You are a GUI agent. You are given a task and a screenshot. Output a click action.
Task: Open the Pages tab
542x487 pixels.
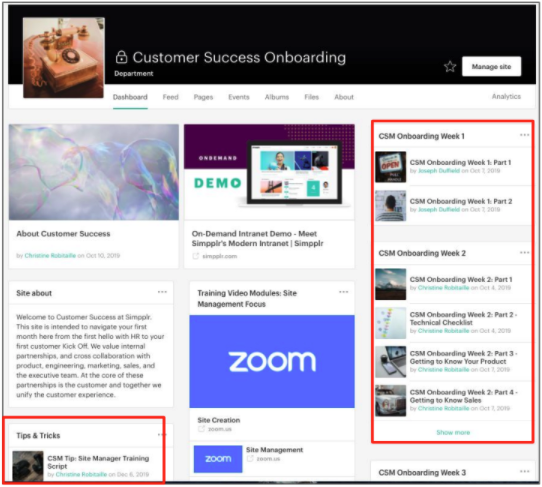click(x=203, y=97)
